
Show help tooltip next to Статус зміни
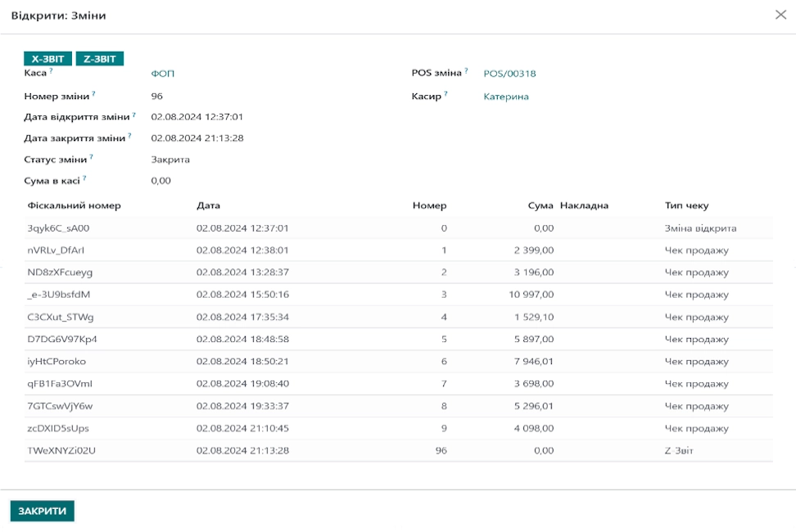tap(92, 156)
